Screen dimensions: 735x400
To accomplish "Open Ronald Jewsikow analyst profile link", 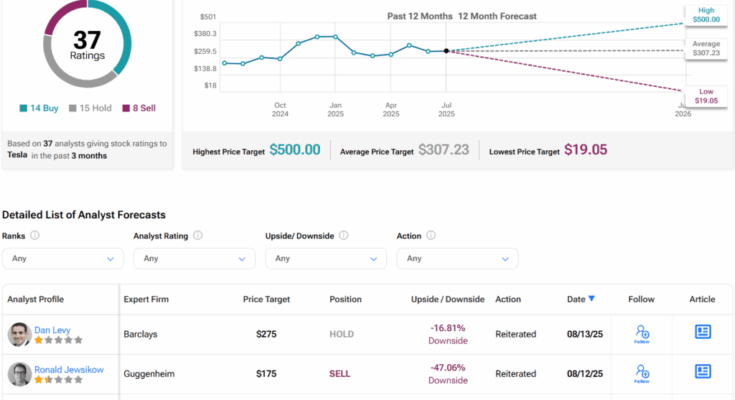I will (x=69, y=370).
